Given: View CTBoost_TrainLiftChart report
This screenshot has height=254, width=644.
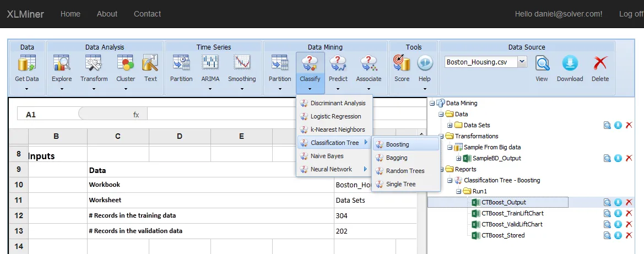Looking at the screenshot, I should pyautogui.click(x=607, y=213).
